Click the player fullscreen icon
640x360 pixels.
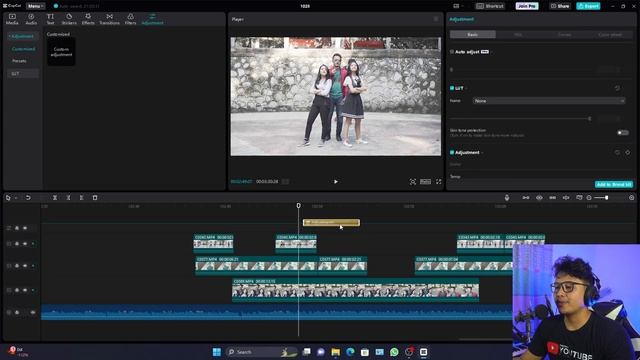pos(438,182)
